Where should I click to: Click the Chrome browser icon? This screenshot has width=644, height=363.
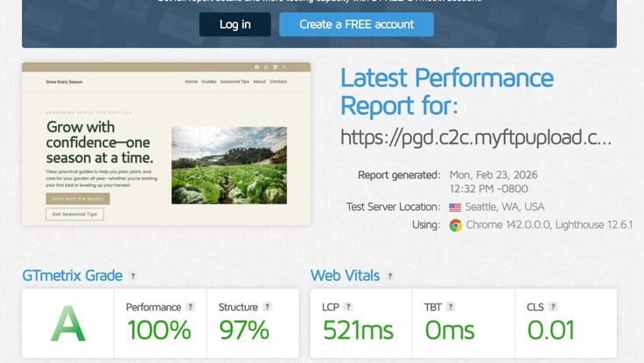455,225
